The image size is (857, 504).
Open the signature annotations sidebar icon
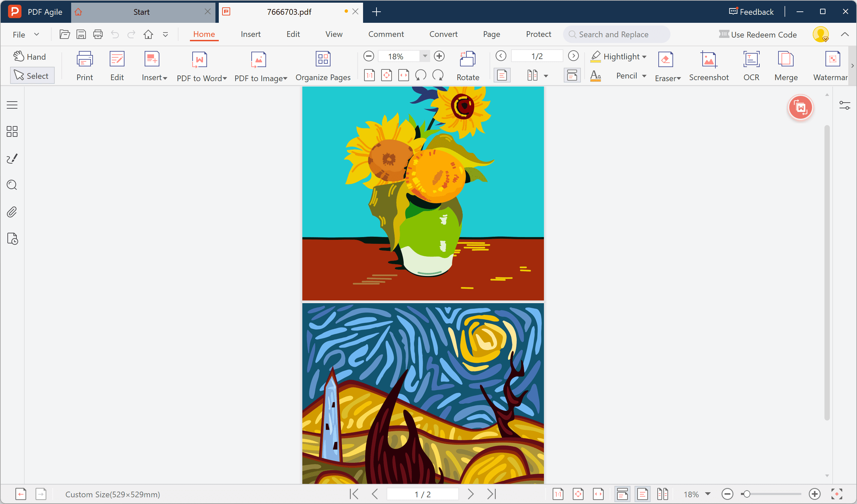click(x=12, y=158)
